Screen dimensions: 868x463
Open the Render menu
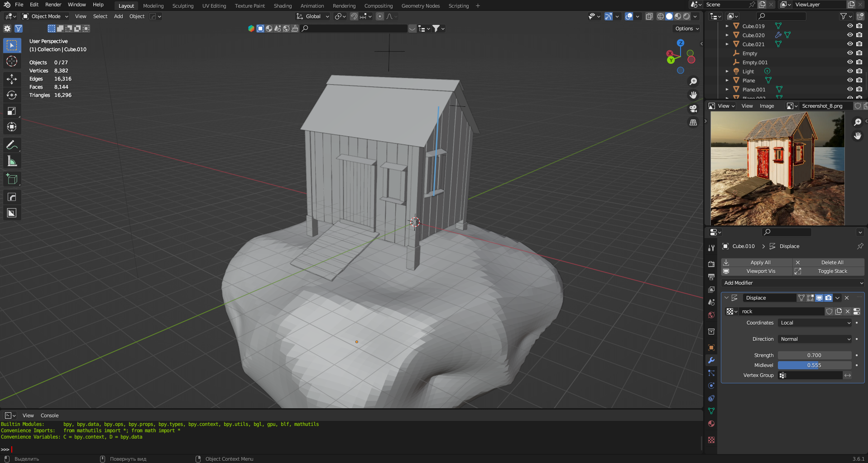(53, 5)
